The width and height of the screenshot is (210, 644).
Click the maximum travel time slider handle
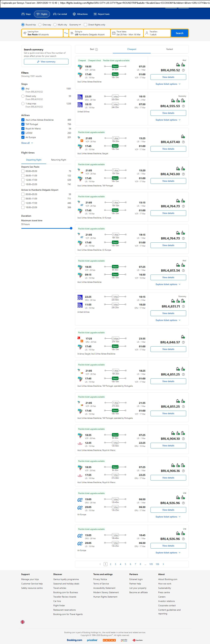(71, 228)
